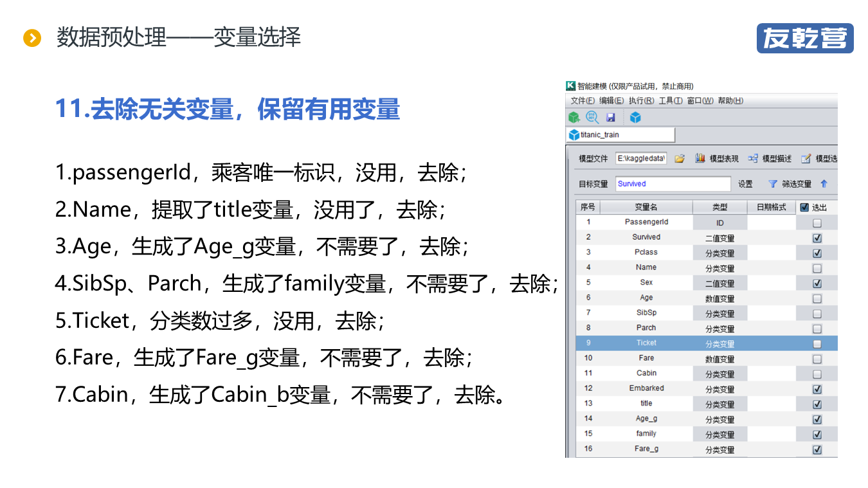Uncheck the Fare_g row checkbox
Screen dimensions: 868x488
coord(817,449)
